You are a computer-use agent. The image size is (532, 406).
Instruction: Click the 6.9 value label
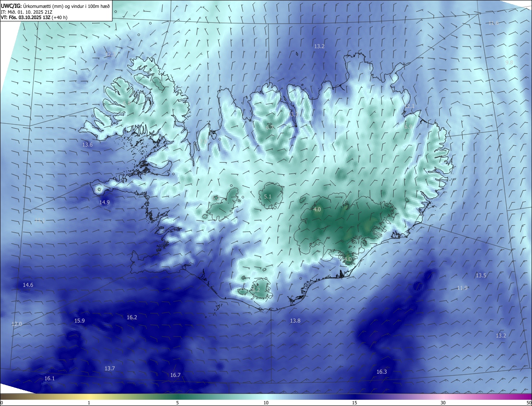pyautogui.click(x=408, y=127)
